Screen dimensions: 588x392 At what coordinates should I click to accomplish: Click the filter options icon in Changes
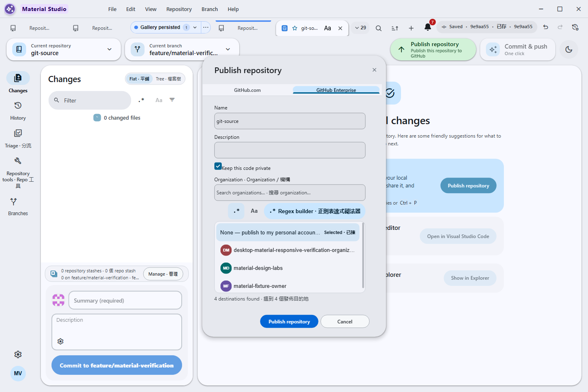(172, 100)
